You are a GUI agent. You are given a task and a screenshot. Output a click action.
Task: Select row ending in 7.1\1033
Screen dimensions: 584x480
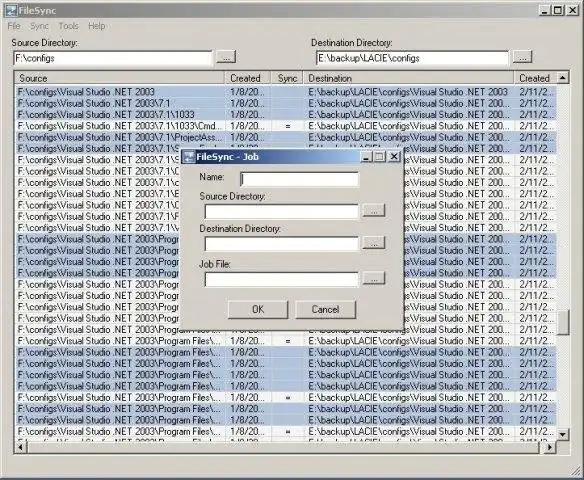286,114
